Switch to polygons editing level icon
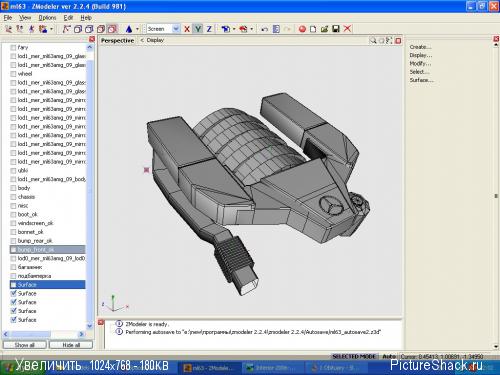The height and width of the screenshot is (375, 500). click(89, 29)
